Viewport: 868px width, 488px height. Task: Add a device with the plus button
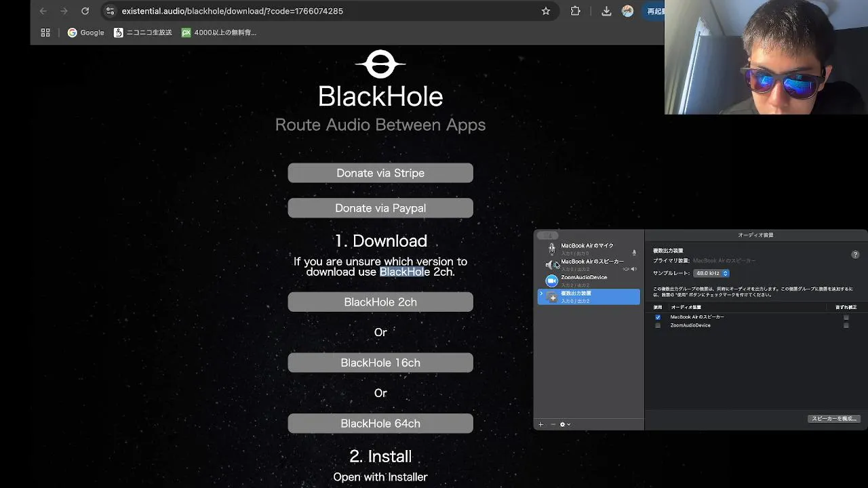coord(540,424)
